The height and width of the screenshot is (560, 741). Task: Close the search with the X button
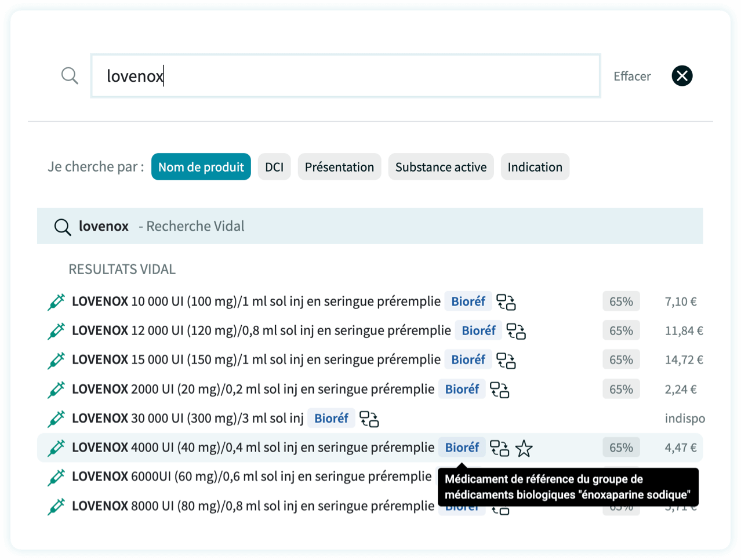tap(682, 76)
